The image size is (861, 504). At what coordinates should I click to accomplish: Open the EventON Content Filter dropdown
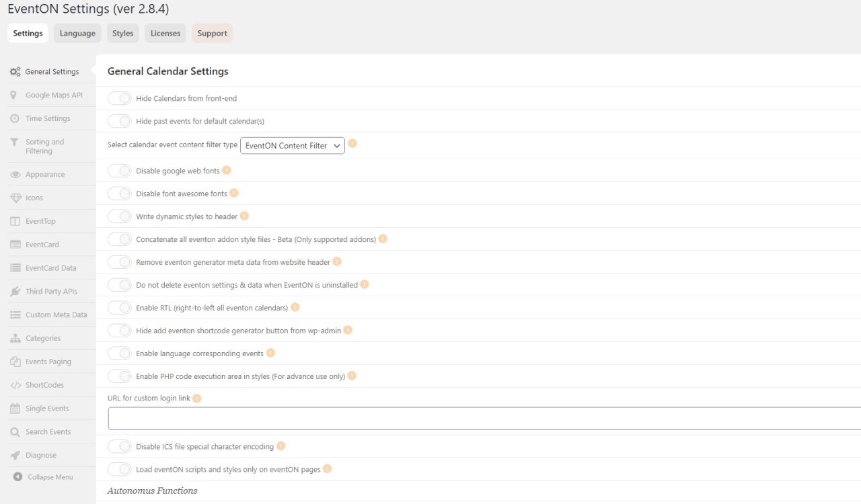click(x=293, y=145)
